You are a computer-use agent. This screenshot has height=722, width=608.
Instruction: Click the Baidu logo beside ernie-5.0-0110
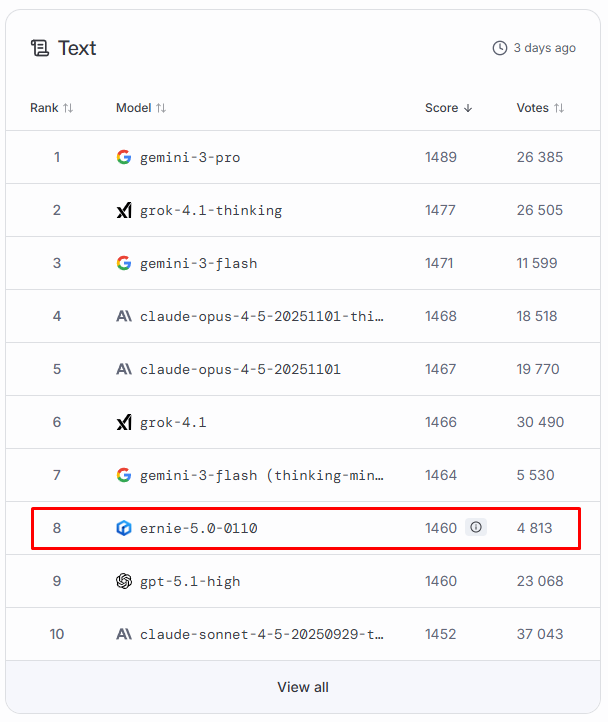(124, 528)
